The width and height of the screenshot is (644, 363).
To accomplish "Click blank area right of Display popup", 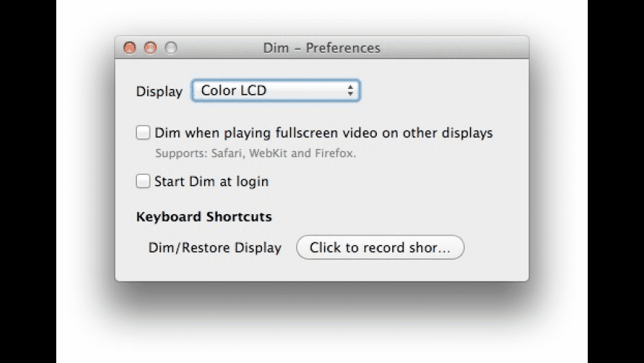I will point(444,91).
